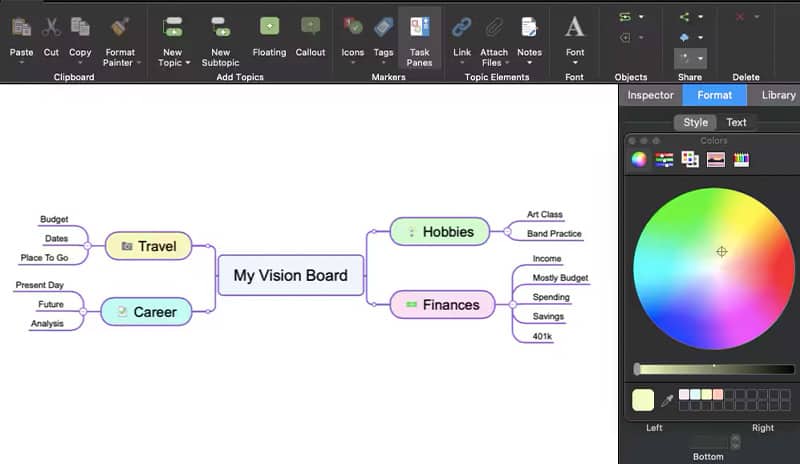Switch to the color palettes picker mode

(690, 159)
